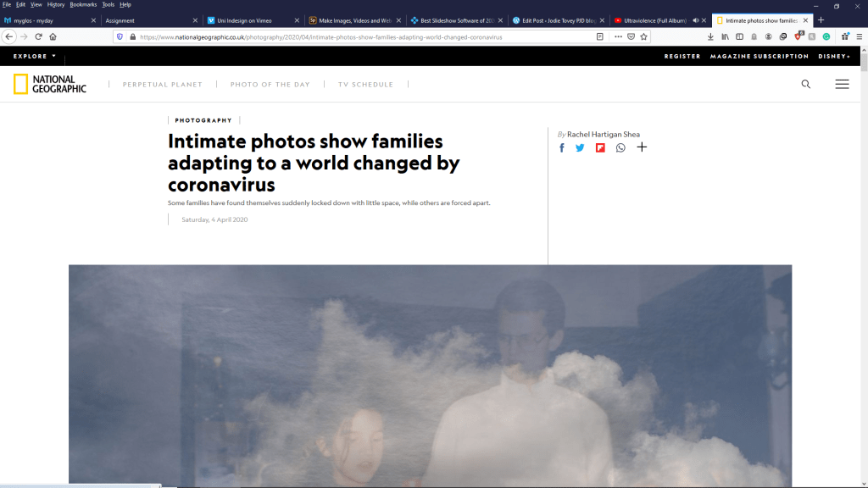The height and width of the screenshot is (488, 868).
Task: Share the article on WhatsApp
Action: pos(620,147)
